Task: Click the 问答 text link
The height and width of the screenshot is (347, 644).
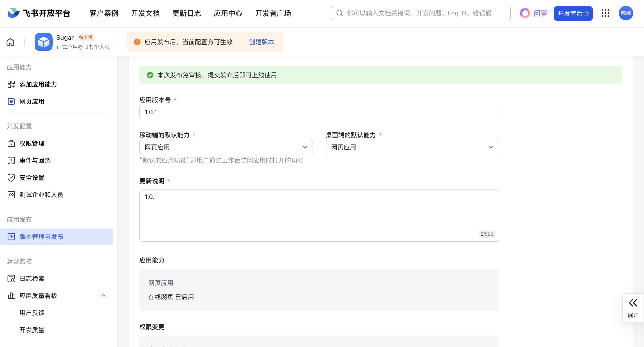Action: tap(540, 13)
